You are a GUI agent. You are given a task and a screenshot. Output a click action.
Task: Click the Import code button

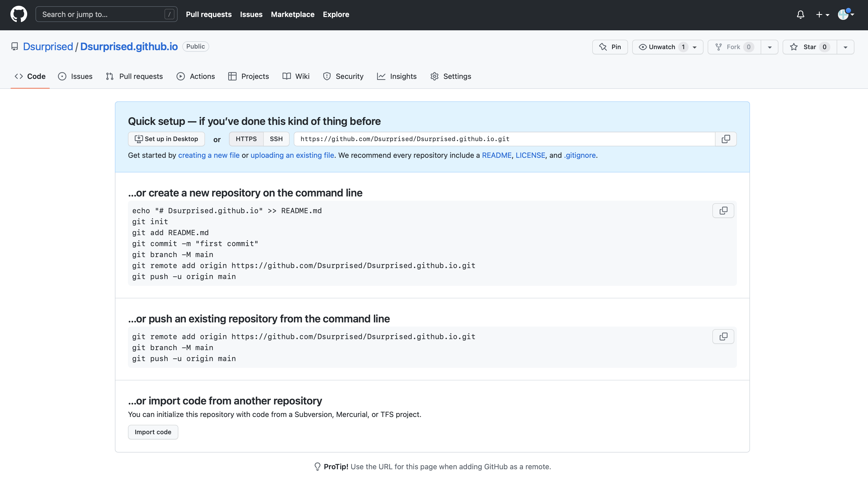click(x=153, y=432)
